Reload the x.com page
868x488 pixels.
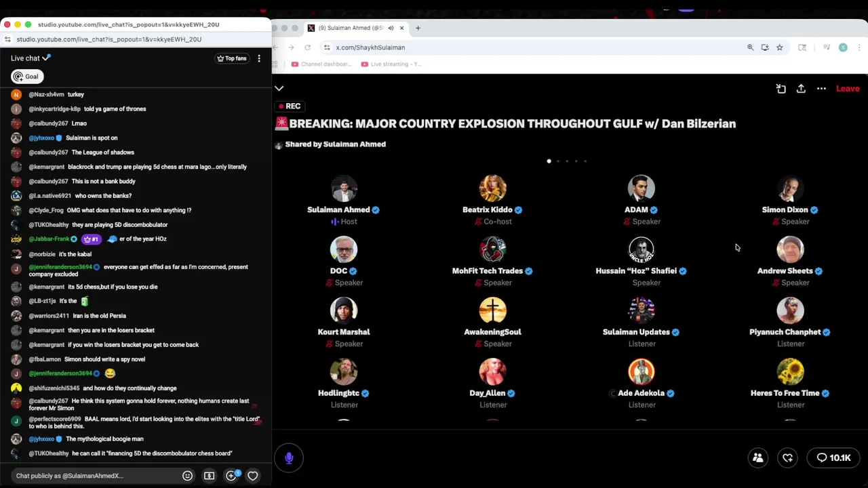click(x=308, y=47)
